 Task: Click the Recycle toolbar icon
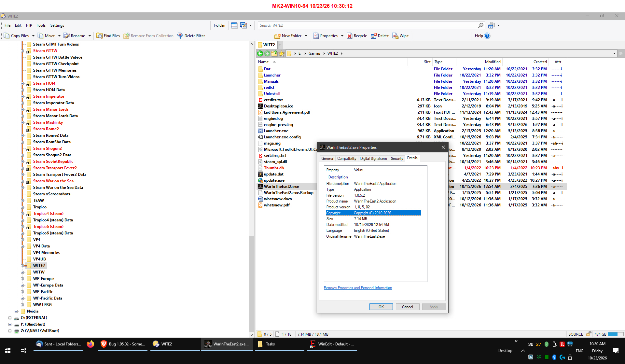pyautogui.click(x=350, y=36)
